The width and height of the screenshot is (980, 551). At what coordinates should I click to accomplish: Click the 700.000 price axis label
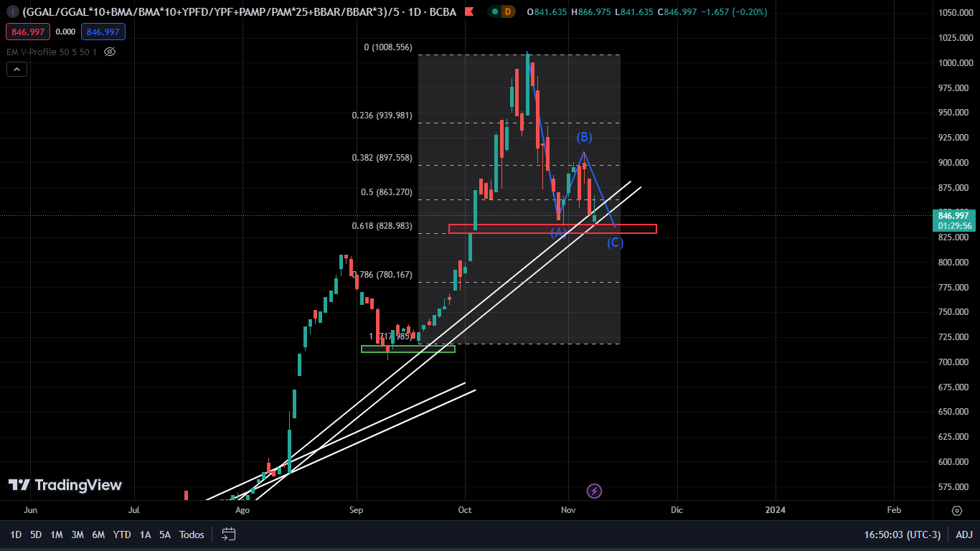tap(955, 362)
